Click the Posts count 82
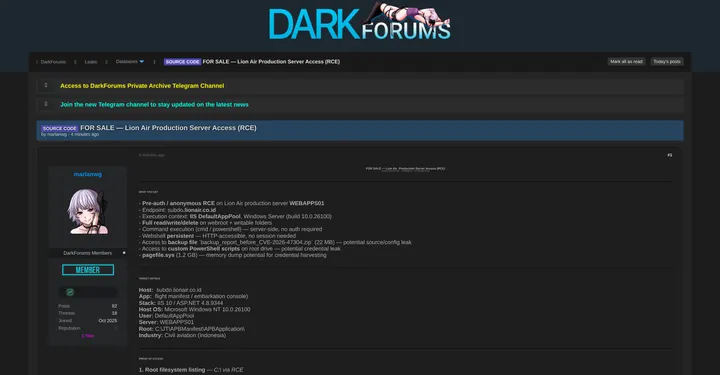The width and height of the screenshot is (720, 375). [114, 306]
